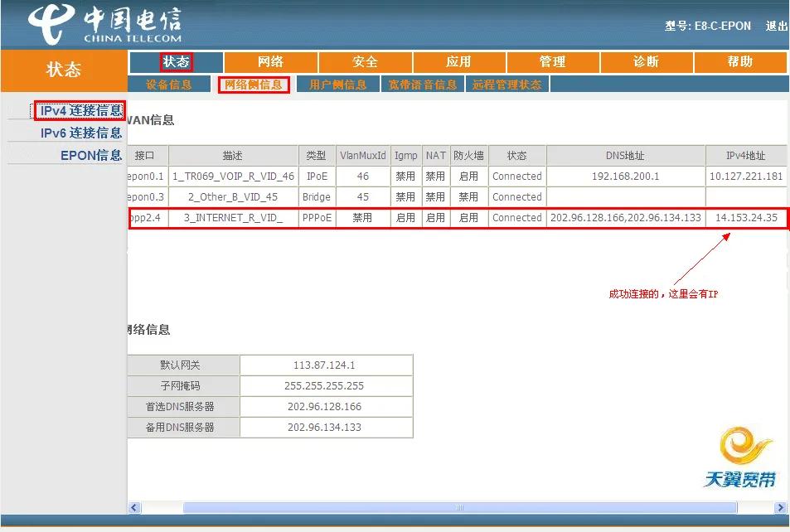Image resolution: width=790 pixels, height=532 pixels.
Task: Open the 帮助 tab
Action: coord(739,62)
